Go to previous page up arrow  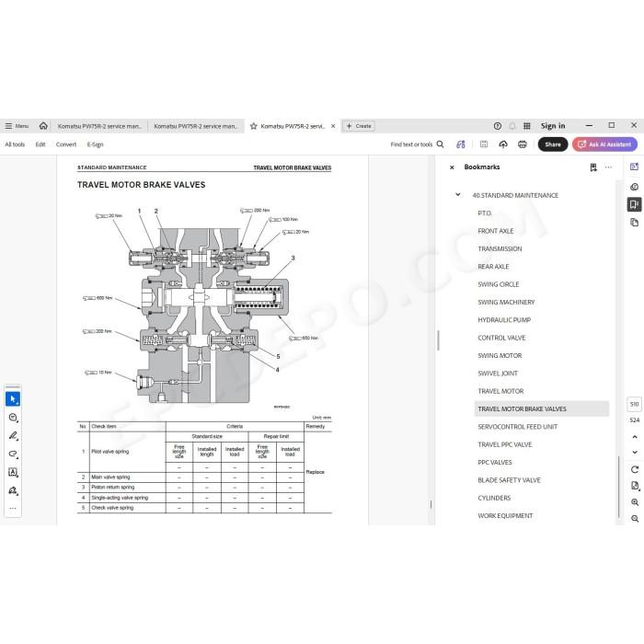tap(635, 437)
